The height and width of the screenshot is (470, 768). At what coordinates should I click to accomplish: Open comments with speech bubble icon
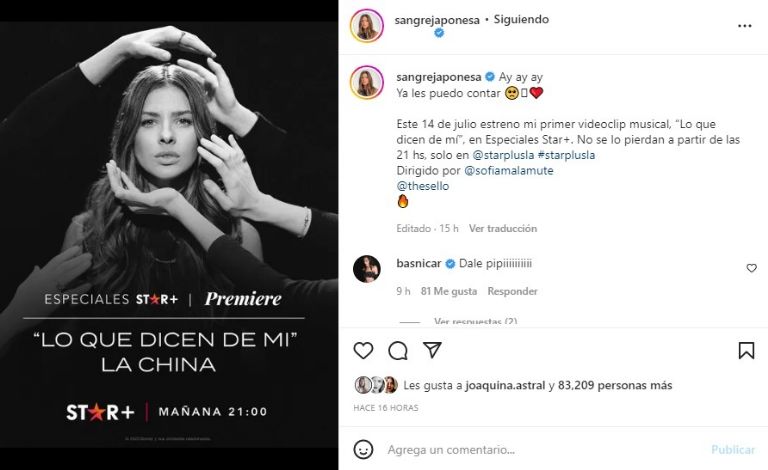pyautogui.click(x=398, y=351)
